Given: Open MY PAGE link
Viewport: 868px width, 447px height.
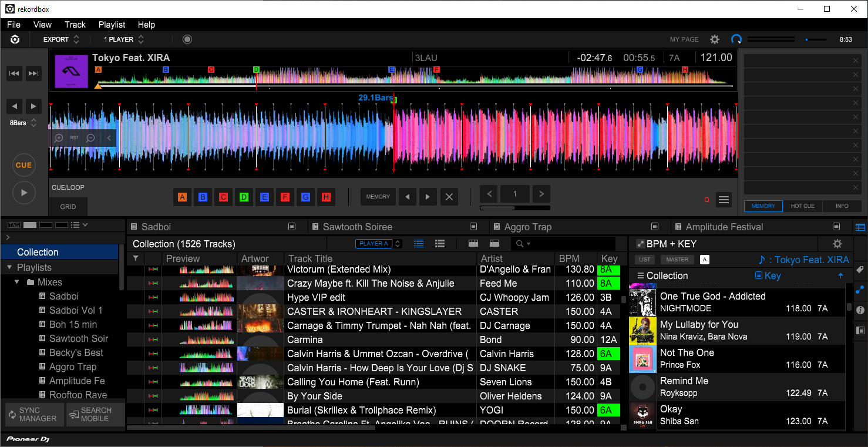Looking at the screenshot, I should 684,39.
